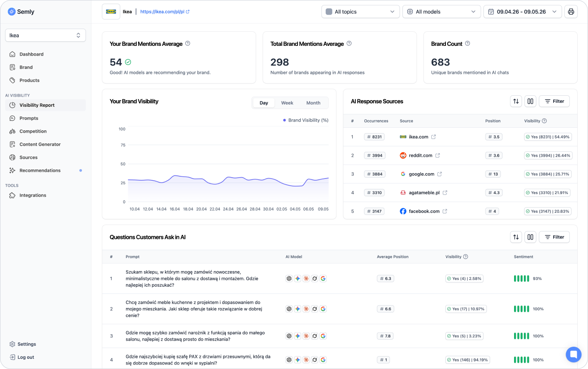Select Day chart granularity
This screenshot has height=369, width=588.
pos(264,103)
